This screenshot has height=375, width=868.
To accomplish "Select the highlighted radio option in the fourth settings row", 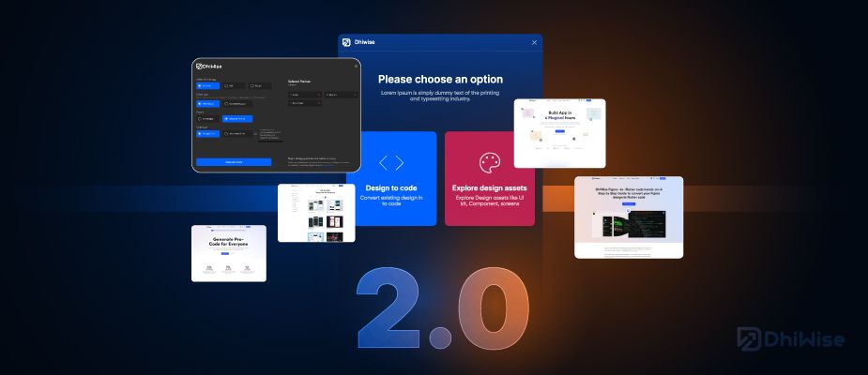I will [x=208, y=134].
